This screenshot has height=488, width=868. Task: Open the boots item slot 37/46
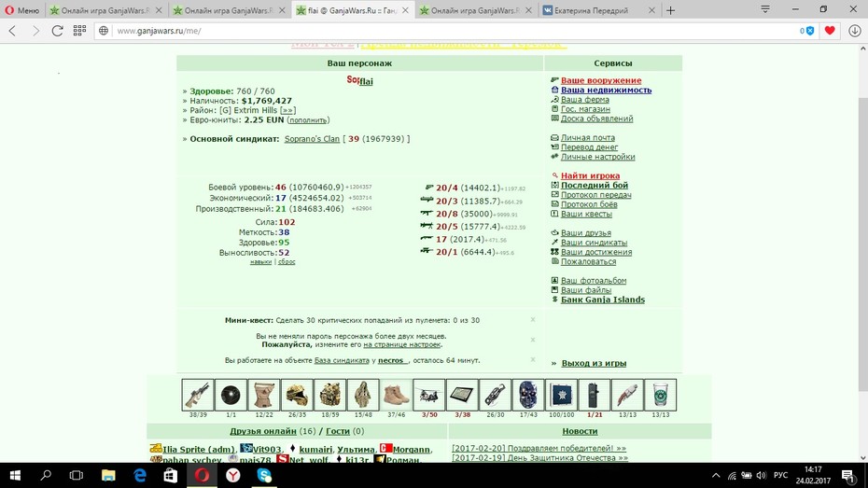click(397, 395)
